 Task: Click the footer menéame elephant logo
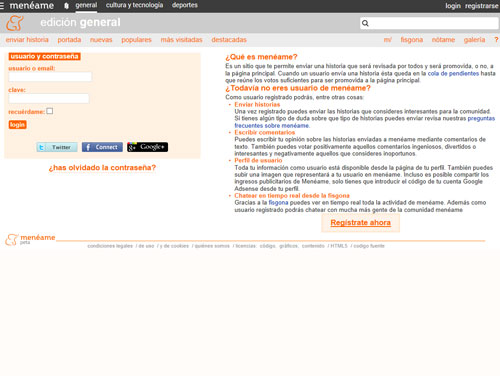(x=12, y=239)
